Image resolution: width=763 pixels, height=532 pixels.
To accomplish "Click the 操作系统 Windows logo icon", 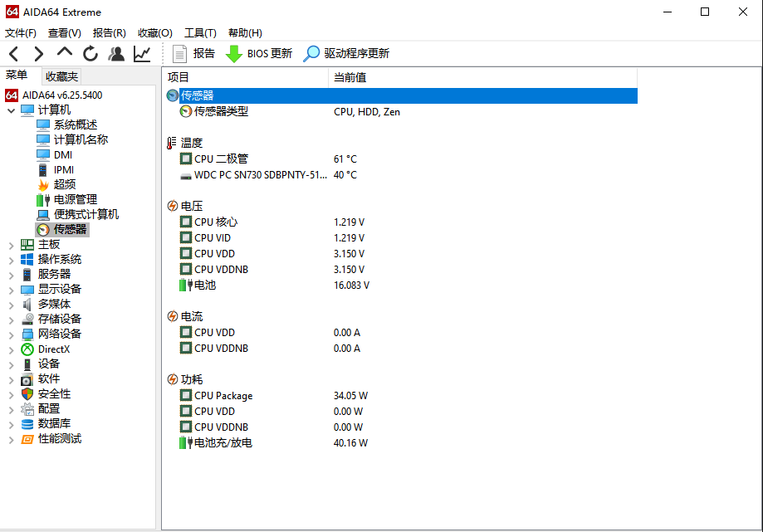I will 27,259.
